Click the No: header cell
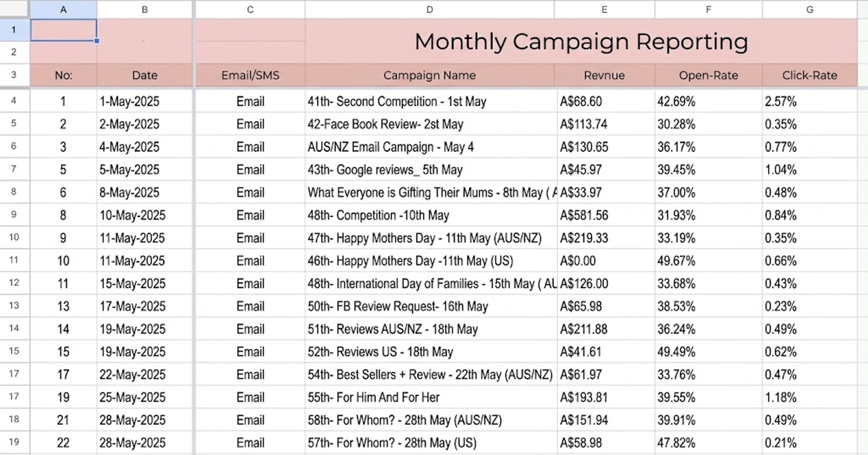The height and width of the screenshot is (455, 868). [x=63, y=75]
